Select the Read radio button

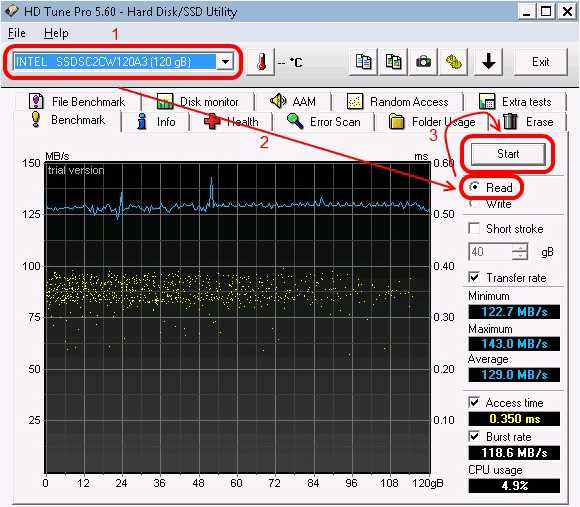[474, 187]
